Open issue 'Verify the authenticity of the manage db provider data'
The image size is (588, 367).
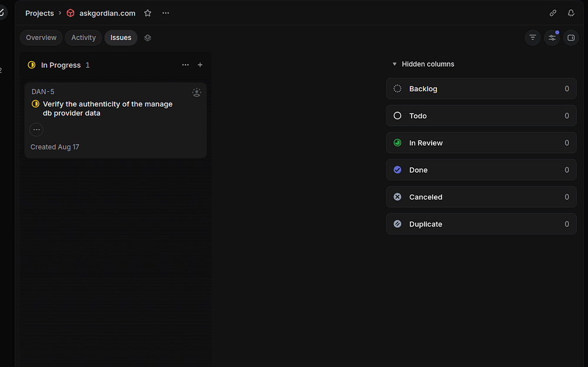(x=108, y=108)
